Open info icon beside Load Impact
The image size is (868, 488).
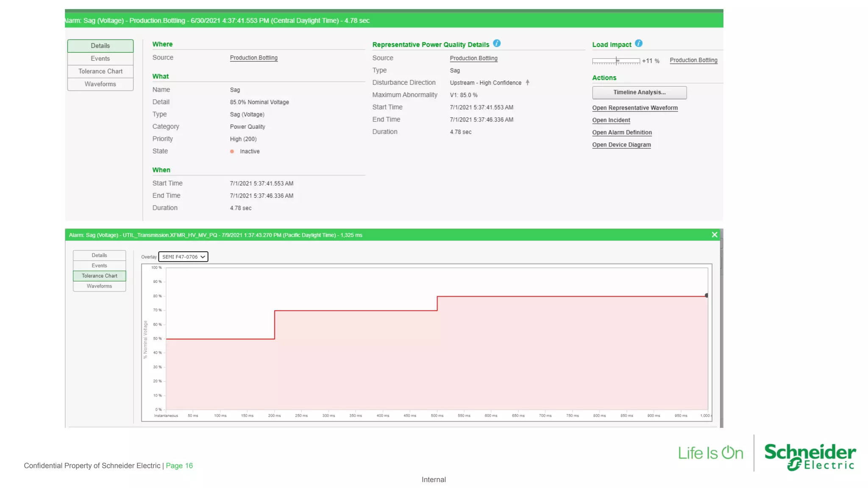point(639,44)
